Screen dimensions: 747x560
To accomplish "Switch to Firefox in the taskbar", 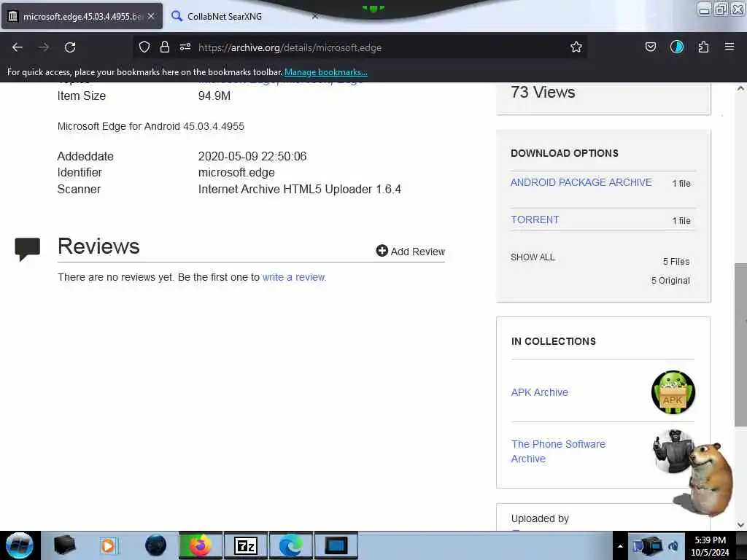I will (201, 545).
